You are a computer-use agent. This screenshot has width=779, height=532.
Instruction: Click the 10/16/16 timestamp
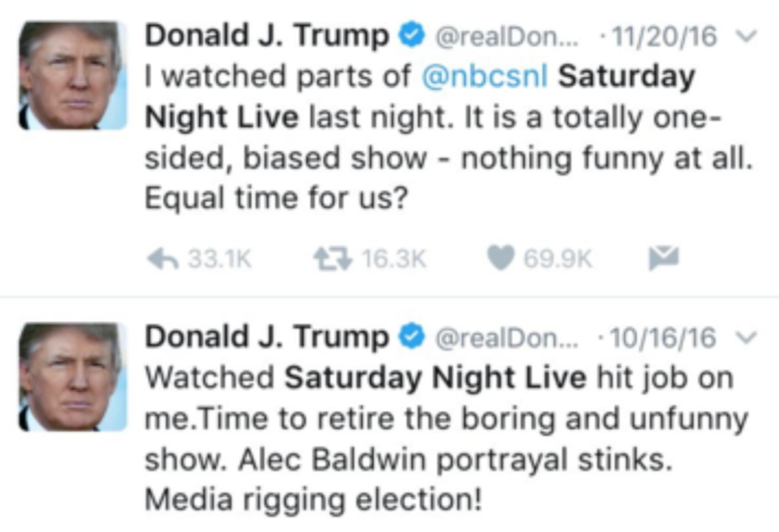pyautogui.click(x=663, y=337)
